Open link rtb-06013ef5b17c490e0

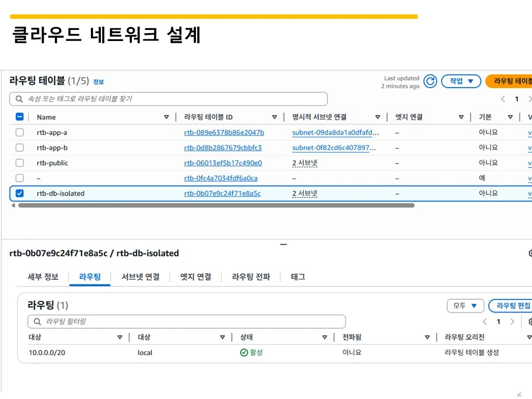(223, 163)
